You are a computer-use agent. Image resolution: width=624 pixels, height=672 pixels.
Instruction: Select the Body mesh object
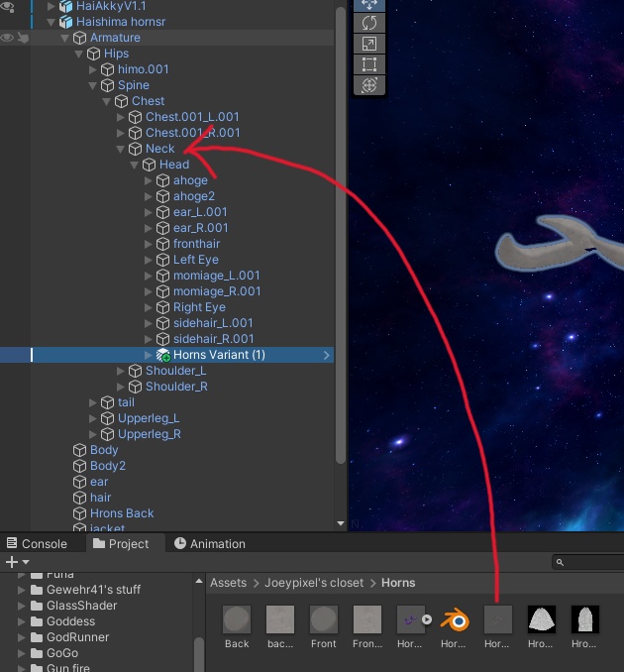click(x=104, y=450)
